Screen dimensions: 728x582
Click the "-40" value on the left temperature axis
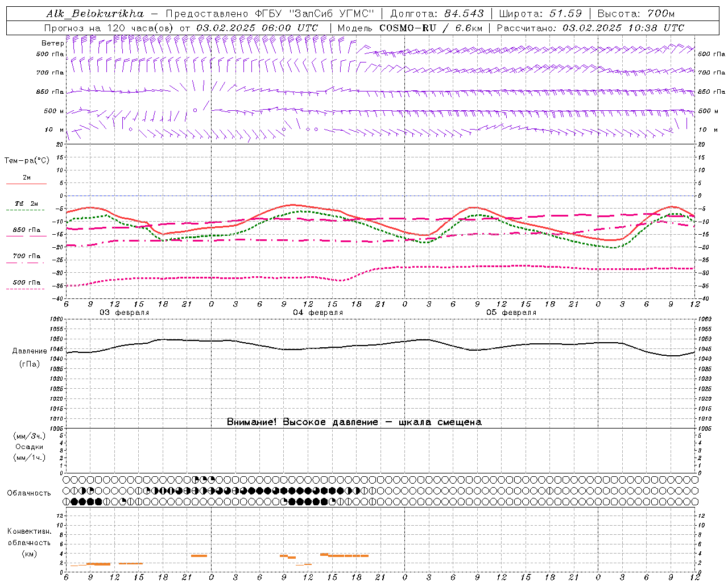coord(59,299)
